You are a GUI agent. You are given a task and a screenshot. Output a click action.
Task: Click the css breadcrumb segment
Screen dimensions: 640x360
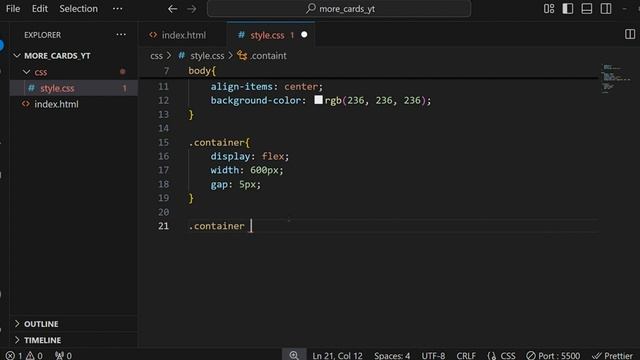click(156, 56)
